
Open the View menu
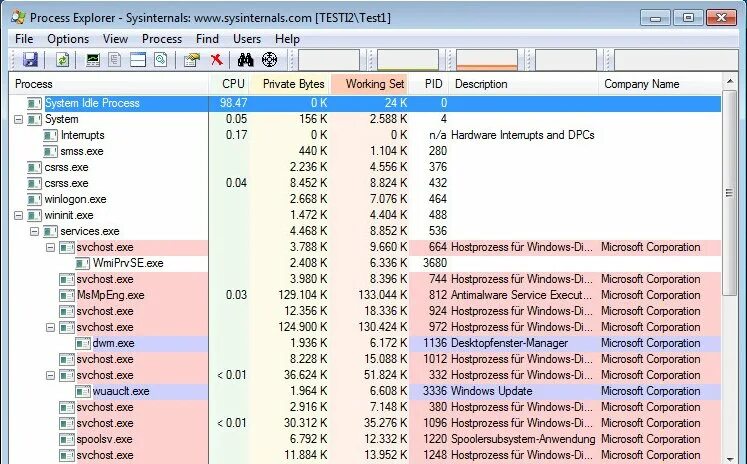(x=115, y=39)
